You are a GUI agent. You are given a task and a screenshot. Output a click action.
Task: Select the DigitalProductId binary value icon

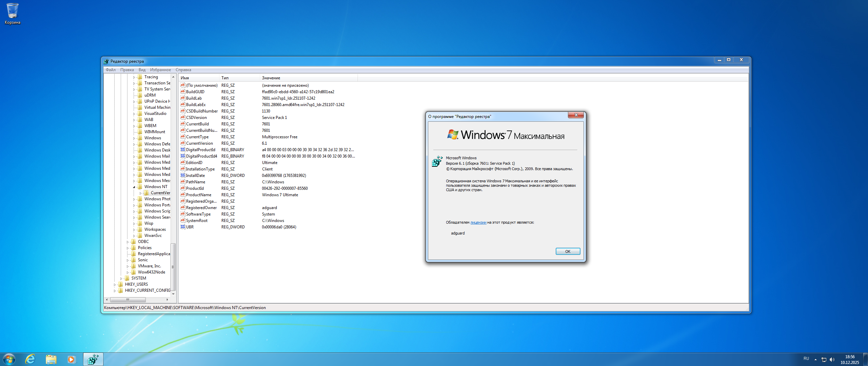[x=183, y=150]
